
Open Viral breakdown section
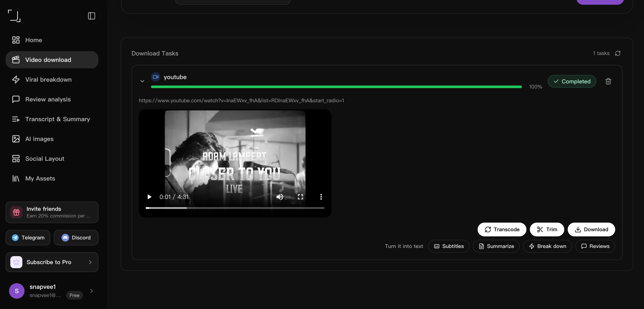click(52, 80)
